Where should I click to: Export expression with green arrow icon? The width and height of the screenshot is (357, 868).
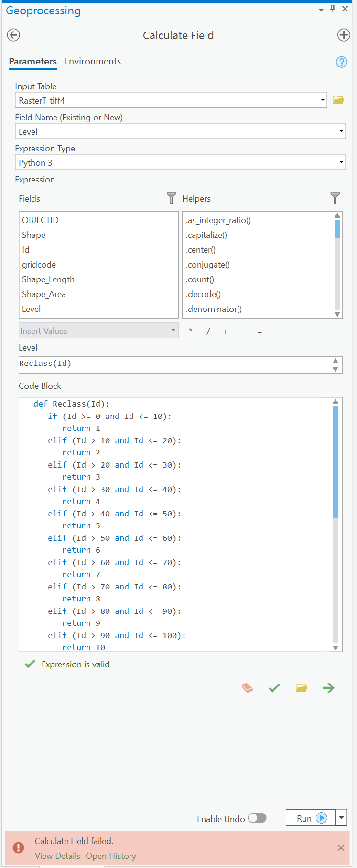[x=328, y=688]
